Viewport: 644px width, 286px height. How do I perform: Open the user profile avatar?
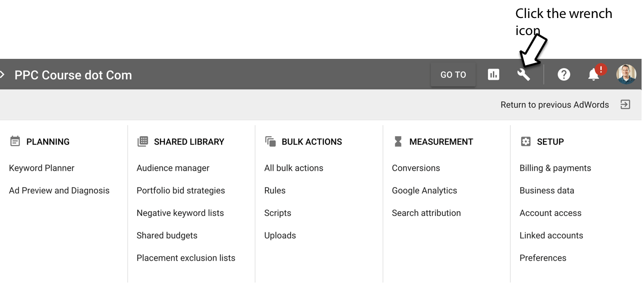click(626, 74)
